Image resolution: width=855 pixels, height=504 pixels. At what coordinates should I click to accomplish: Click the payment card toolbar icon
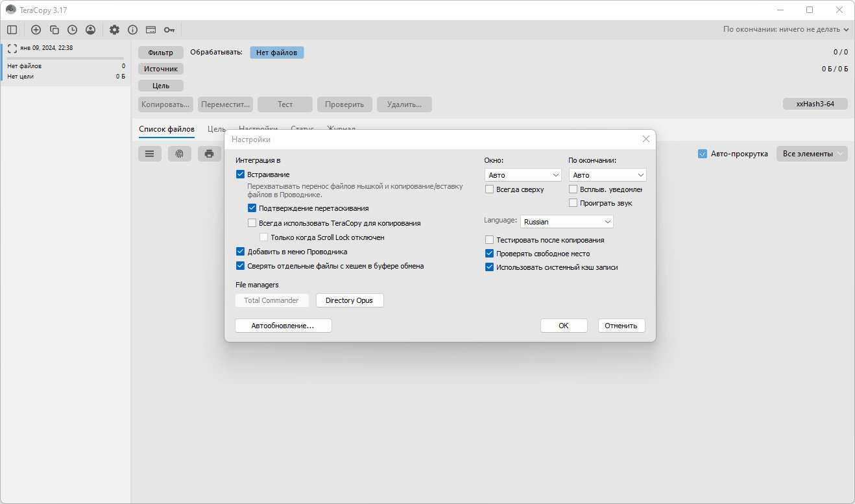tap(151, 30)
